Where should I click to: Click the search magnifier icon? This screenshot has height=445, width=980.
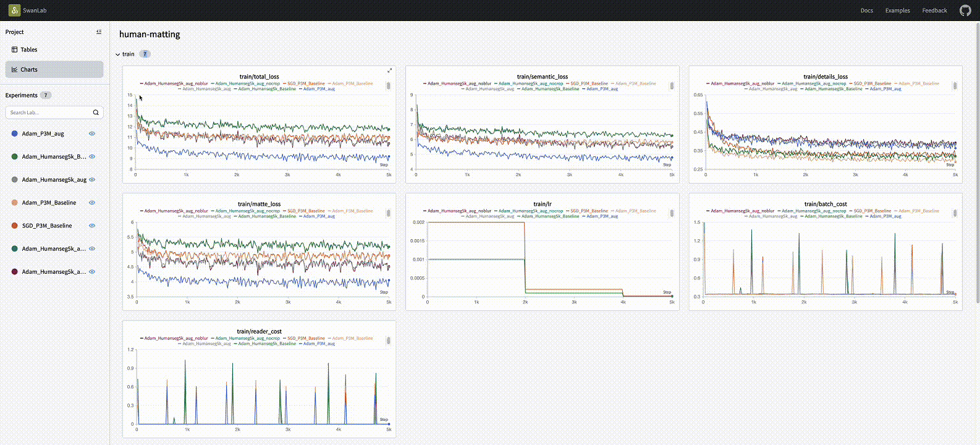click(96, 112)
